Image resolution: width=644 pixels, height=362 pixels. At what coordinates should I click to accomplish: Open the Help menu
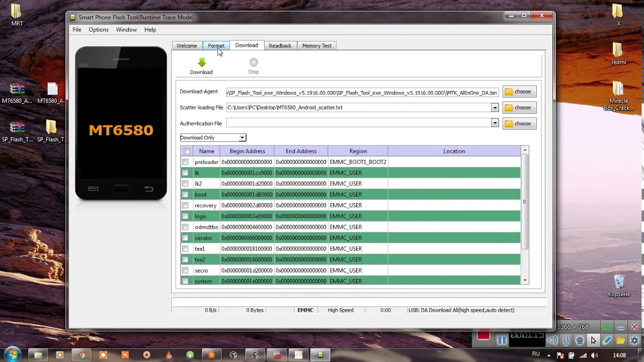coord(150,30)
